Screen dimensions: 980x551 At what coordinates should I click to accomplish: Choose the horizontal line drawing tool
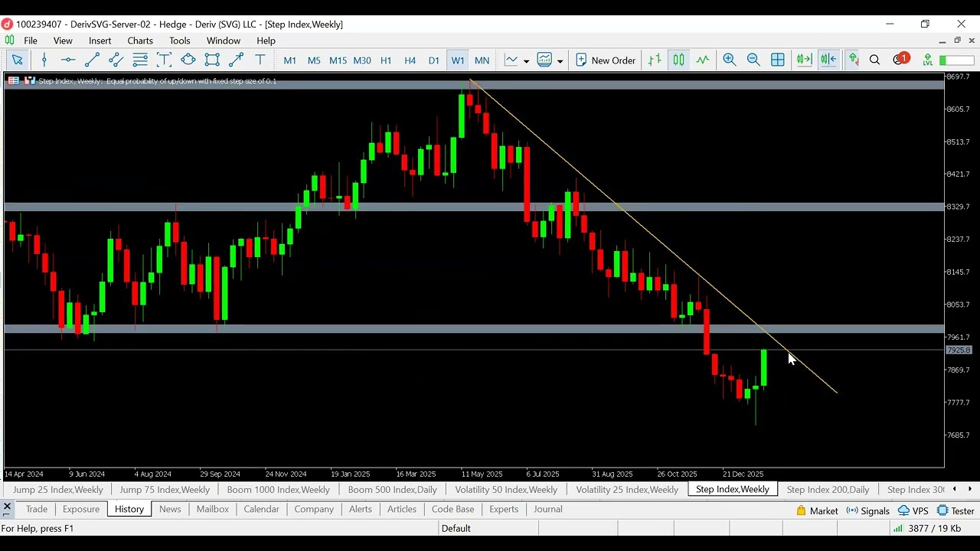pos(68,60)
